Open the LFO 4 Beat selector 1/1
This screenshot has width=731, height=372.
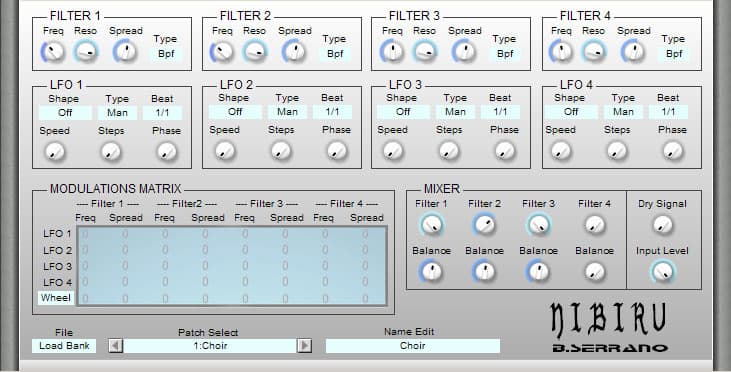pyautogui.click(x=668, y=112)
